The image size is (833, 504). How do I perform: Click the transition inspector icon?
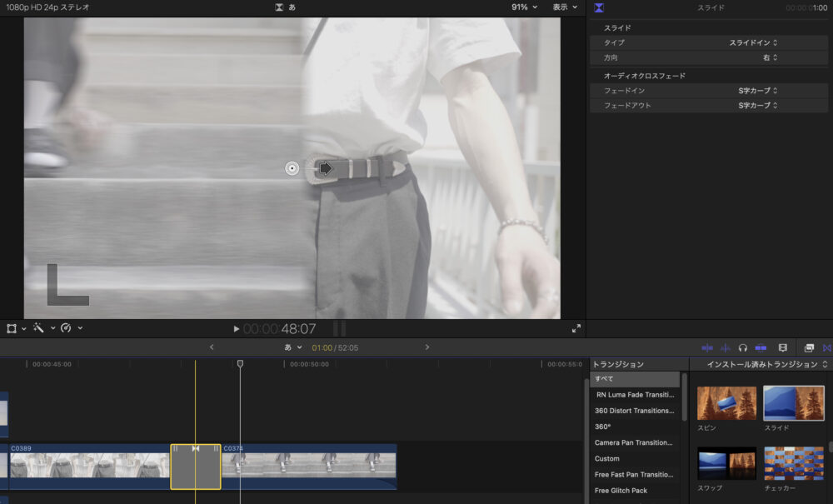click(599, 7)
